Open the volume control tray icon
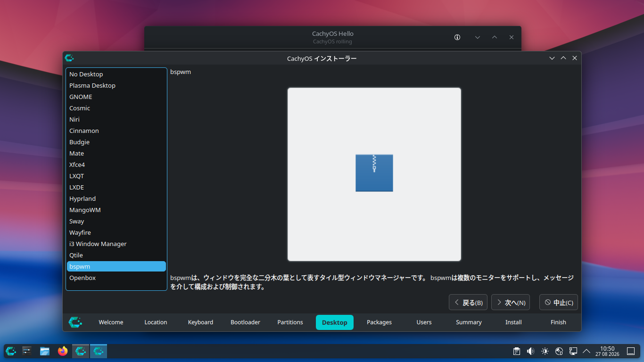Viewport: 644px width, 362px height. click(x=531, y=351)
